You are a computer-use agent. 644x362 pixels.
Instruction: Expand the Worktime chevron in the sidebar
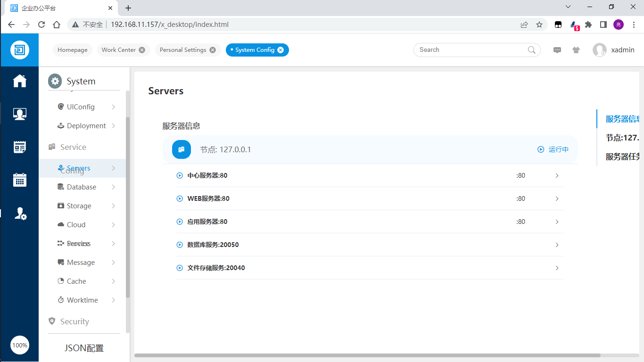click(x=114, y=300)
